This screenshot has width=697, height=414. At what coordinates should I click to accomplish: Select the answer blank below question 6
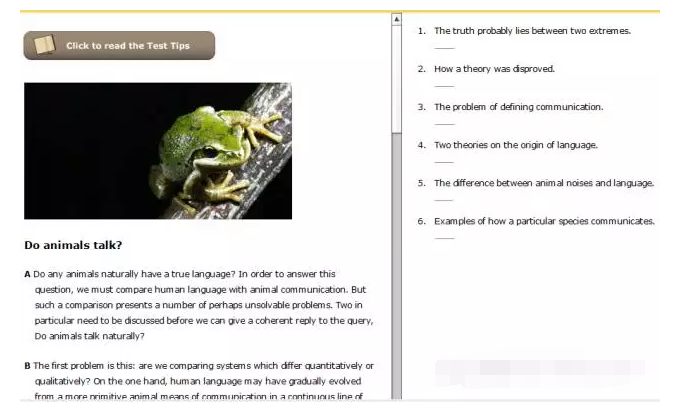[444, 238]
